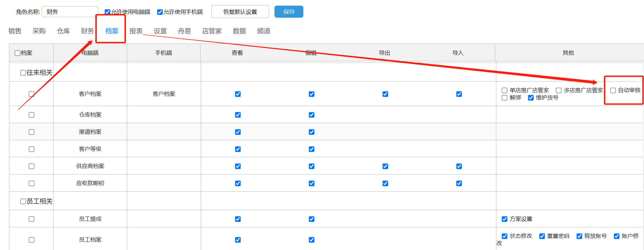
Task: Switch to the 财务 tab
Action: pos(87,31)
